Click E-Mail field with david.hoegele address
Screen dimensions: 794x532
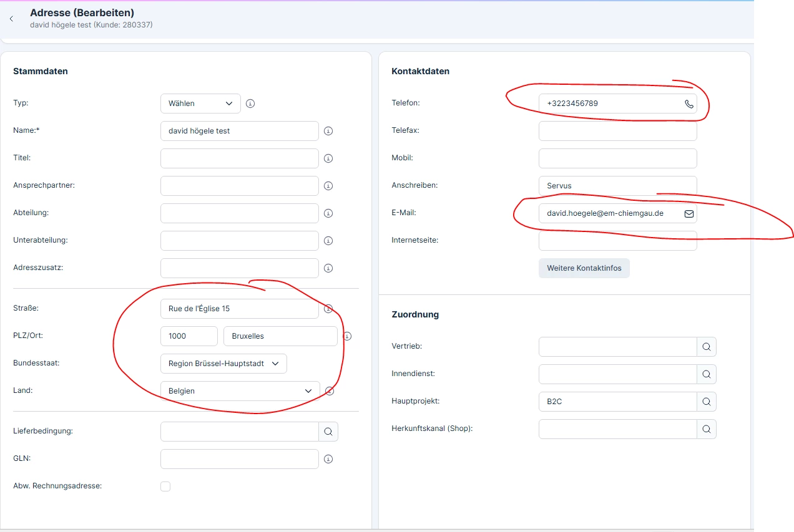[618, 213]
